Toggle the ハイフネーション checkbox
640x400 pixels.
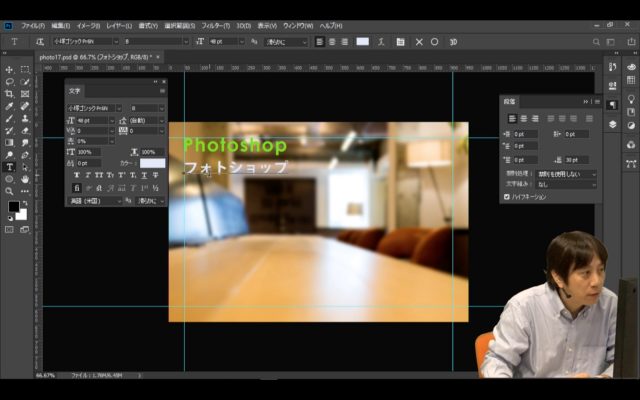[507, 197]
